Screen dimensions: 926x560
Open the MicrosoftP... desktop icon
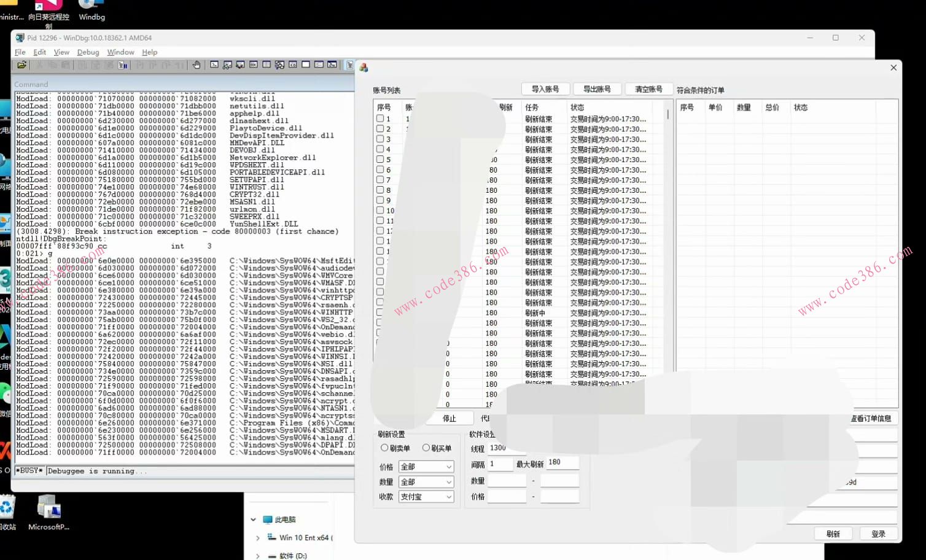(x=49, y=513)
